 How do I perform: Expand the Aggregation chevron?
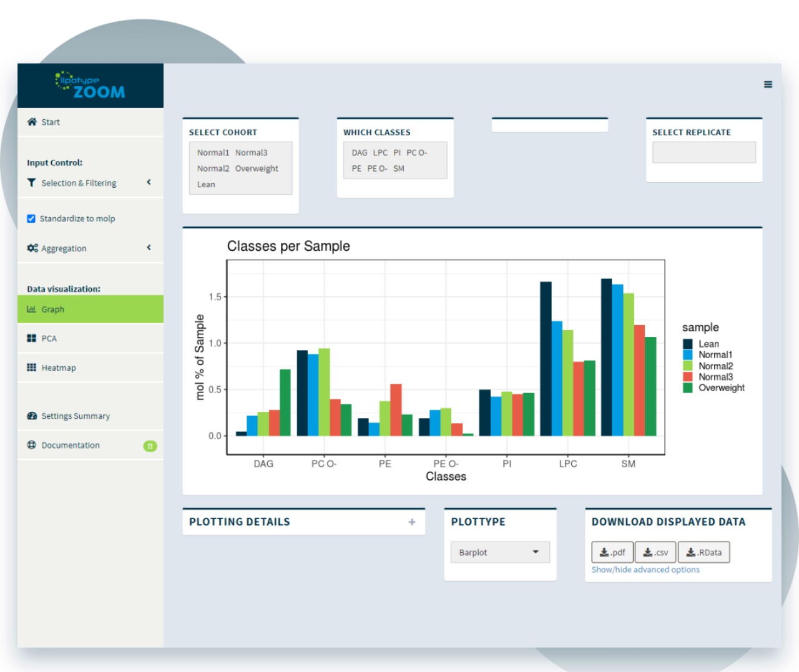tap(149, 248)
